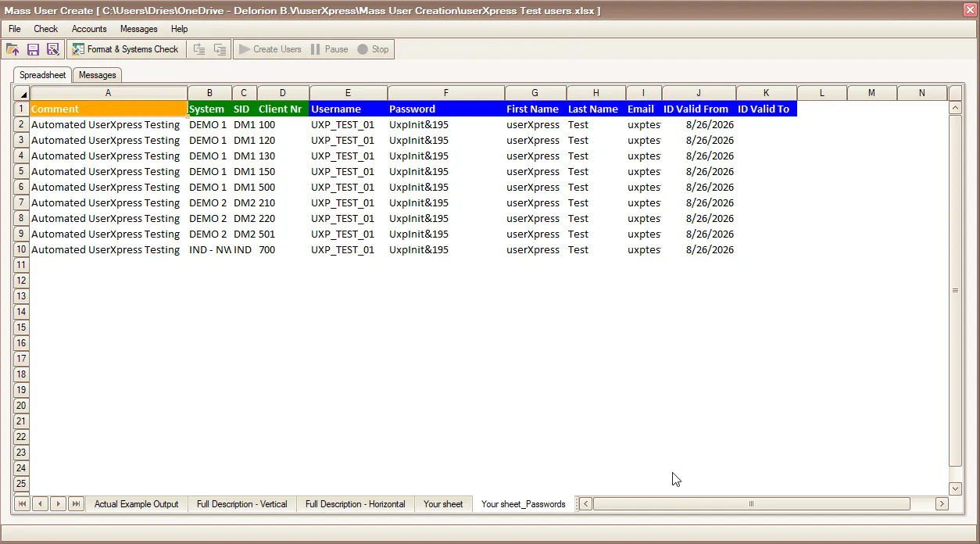Screen dimensions: 980x544
Task: Click the Password header cell
Action: (446, 109)
